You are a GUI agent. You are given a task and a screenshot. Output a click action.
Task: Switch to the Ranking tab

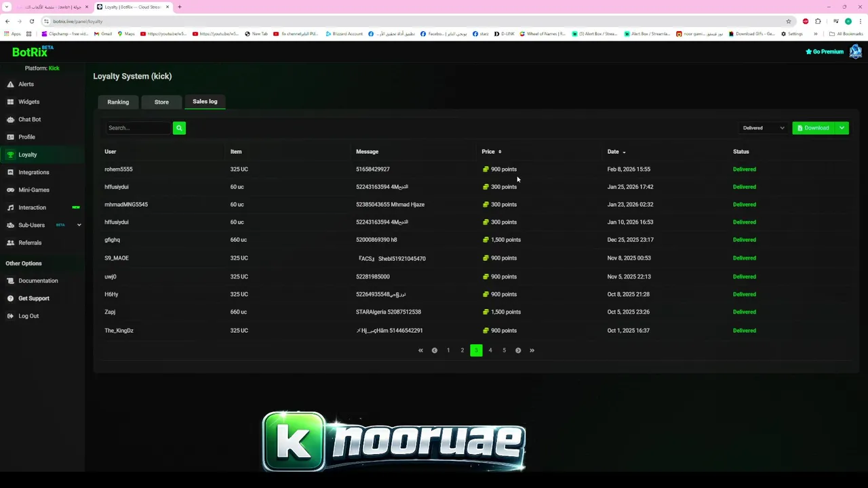[118, 102]
